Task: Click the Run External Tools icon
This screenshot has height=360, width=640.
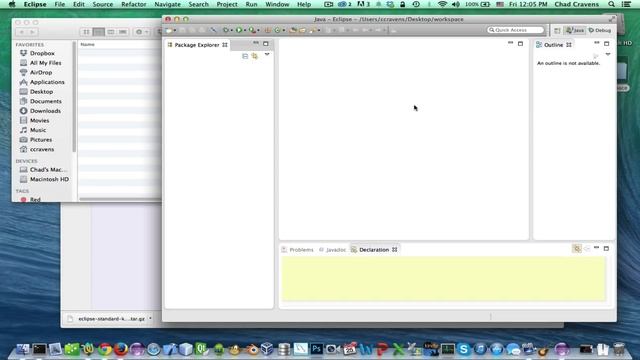Action: point(252,30)
